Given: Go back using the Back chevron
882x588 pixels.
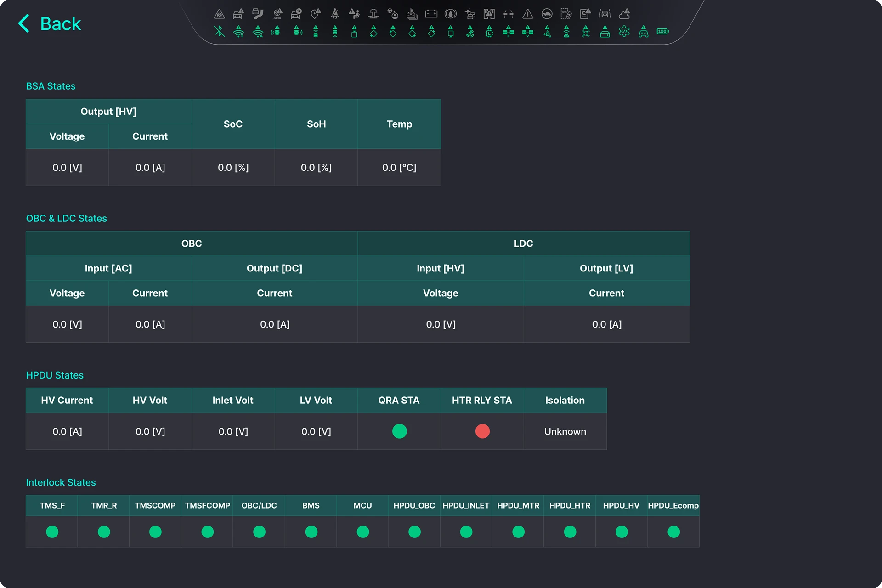Looking at the screenshot, I should pyautogui.click(x=24, y=23).
